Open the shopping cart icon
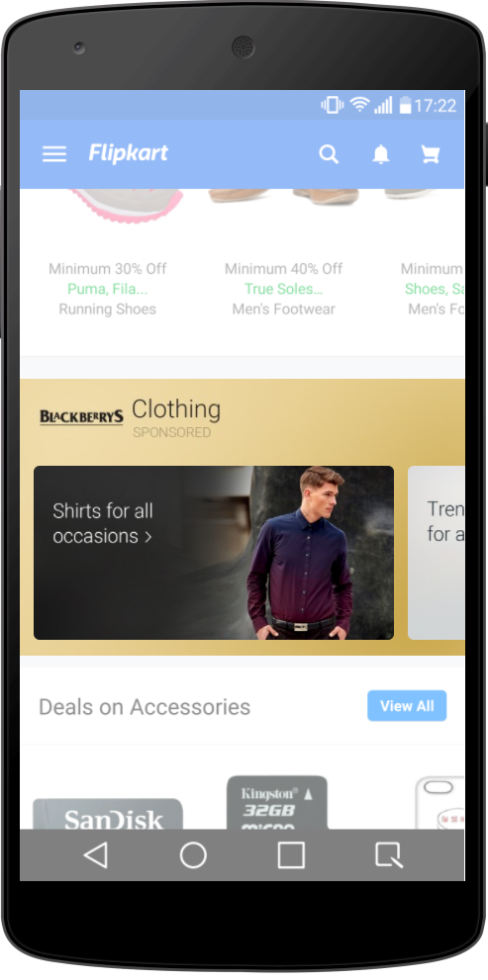Image resolution: width=488 pixels, height=980 pixels. click(431, 153)
